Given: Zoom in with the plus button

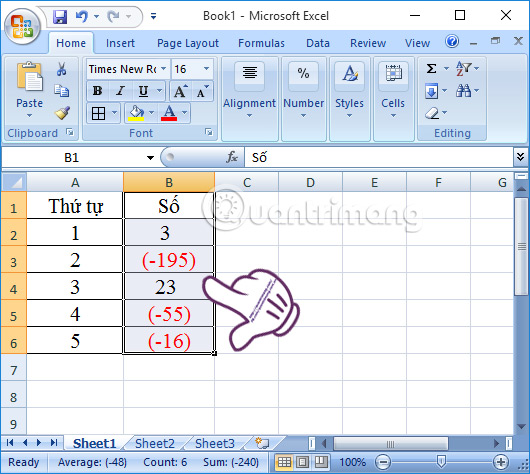Looking at the screenshot, I should click(x=501, y=462).
